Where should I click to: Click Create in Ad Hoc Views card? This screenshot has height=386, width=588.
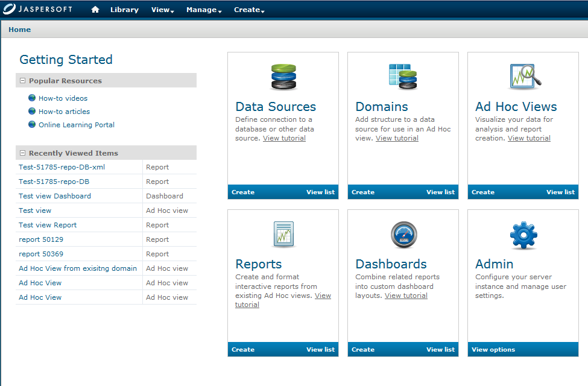point(483,192)
